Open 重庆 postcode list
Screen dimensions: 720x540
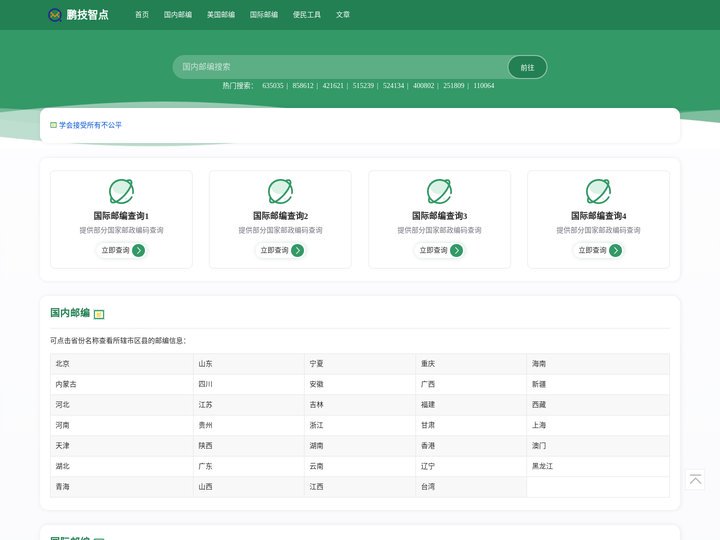click(x=428, y=364)
